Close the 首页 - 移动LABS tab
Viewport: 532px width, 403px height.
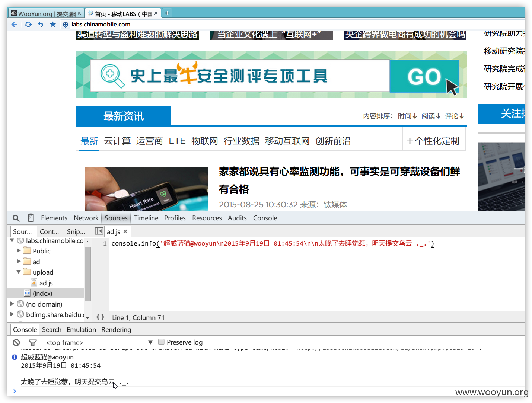[x=156, y=13]
